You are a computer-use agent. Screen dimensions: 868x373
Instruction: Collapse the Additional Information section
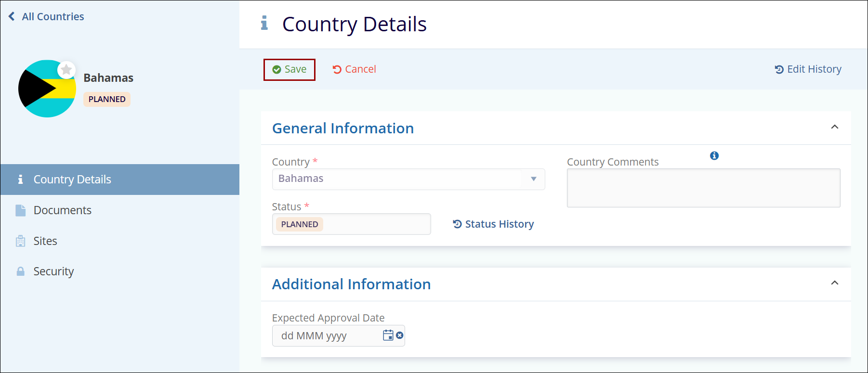[x=835, y=283]
